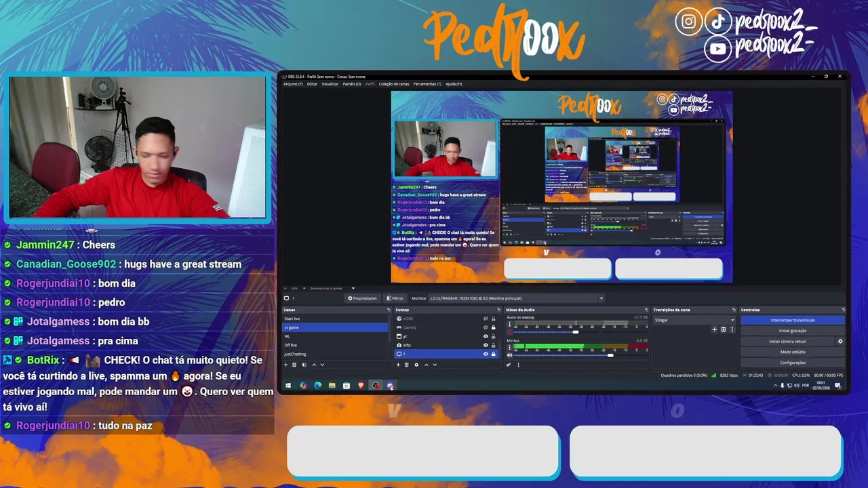This screenshot has height=488, width=868.
Task: Open the Visualizar menu
Action: (x=330, y=84)
